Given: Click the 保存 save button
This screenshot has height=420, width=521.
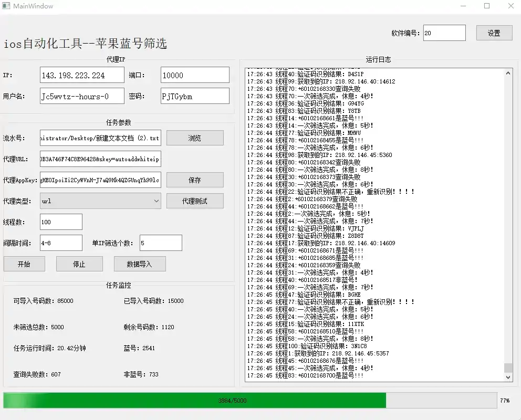Looking at the screenshot, I should 195,180.
